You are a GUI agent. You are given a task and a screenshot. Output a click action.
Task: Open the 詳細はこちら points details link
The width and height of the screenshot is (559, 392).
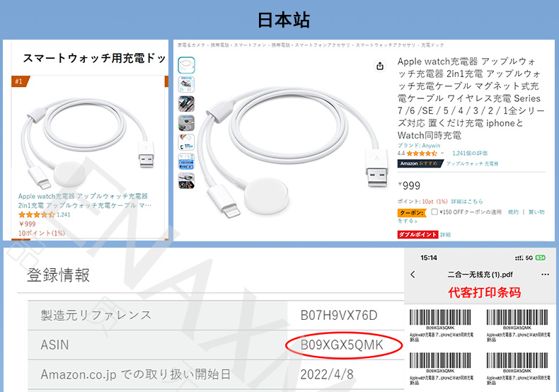(467, 202)
